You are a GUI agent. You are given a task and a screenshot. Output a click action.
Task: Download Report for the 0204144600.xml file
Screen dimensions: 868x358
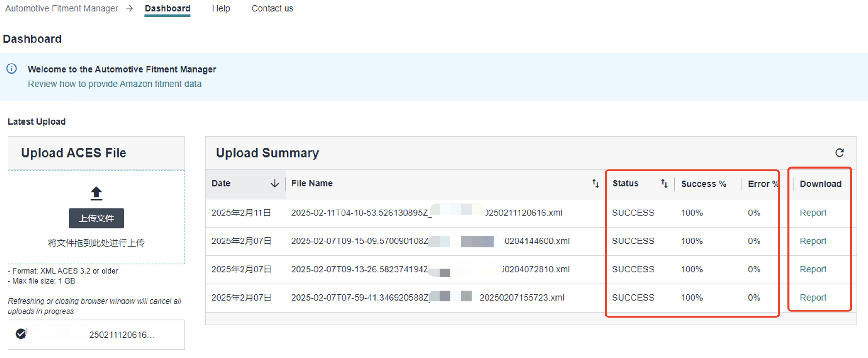point(812,241)
